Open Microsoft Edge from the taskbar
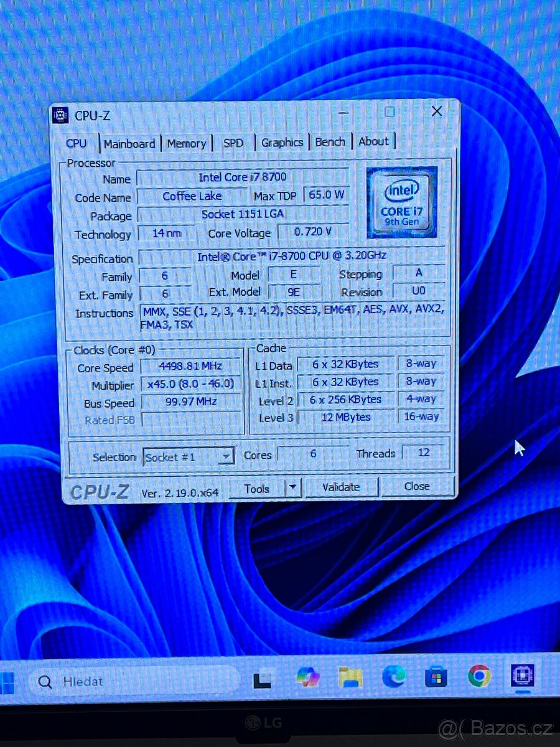Viewport: 560px width, 747px height. point(394,676)
